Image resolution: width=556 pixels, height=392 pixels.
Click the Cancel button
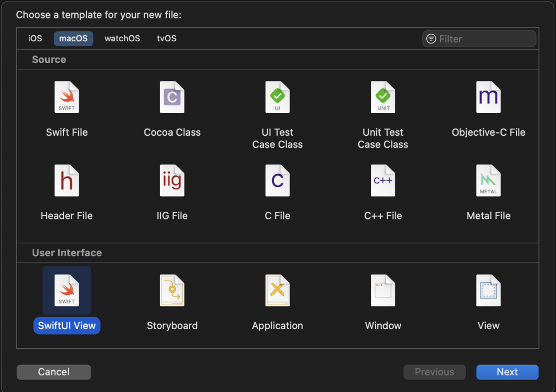coord(54,372)
